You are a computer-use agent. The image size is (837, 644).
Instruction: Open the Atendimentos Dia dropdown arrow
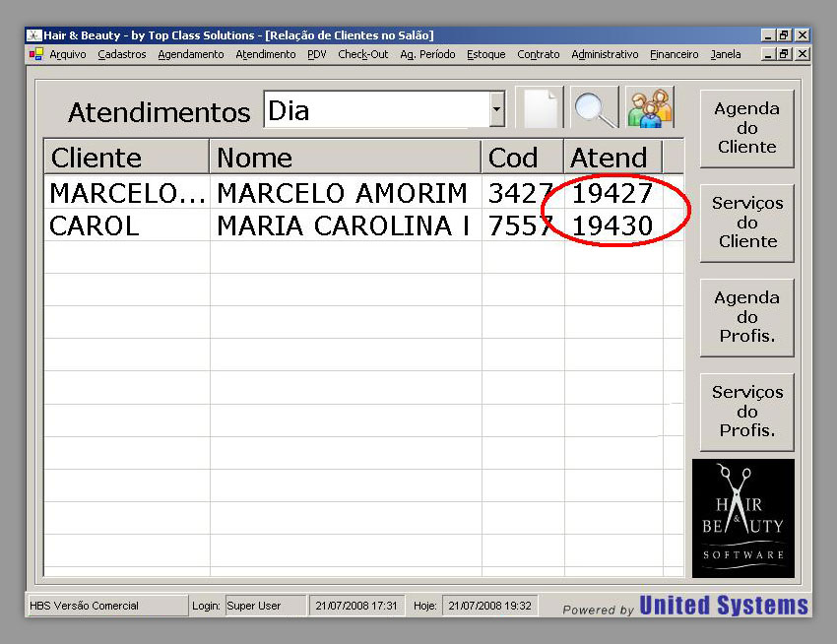tap(496, 109)
